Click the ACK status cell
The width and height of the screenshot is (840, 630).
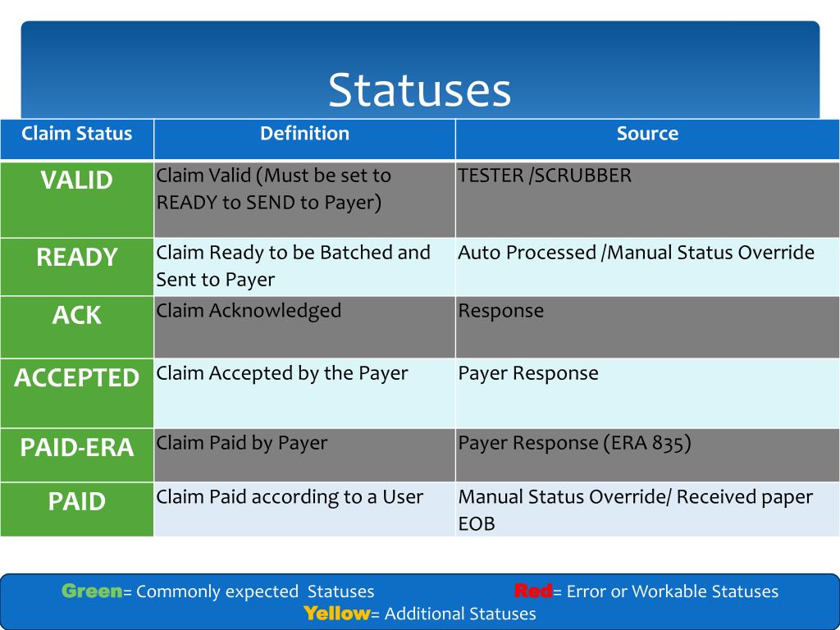pos(76,326)
